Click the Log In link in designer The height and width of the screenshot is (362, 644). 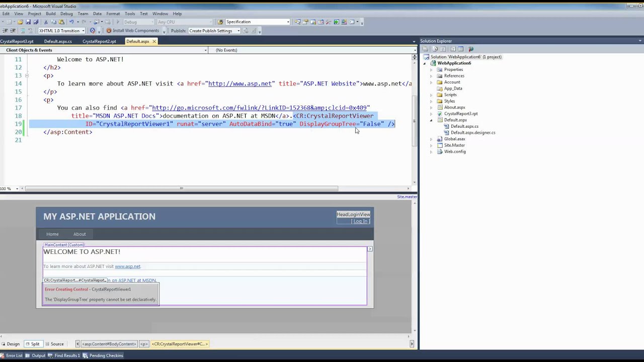point(360,221)
